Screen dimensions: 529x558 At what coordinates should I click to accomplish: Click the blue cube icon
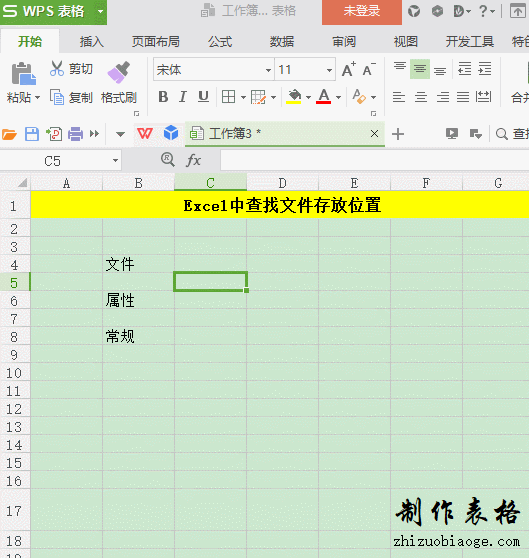(171, 133)
